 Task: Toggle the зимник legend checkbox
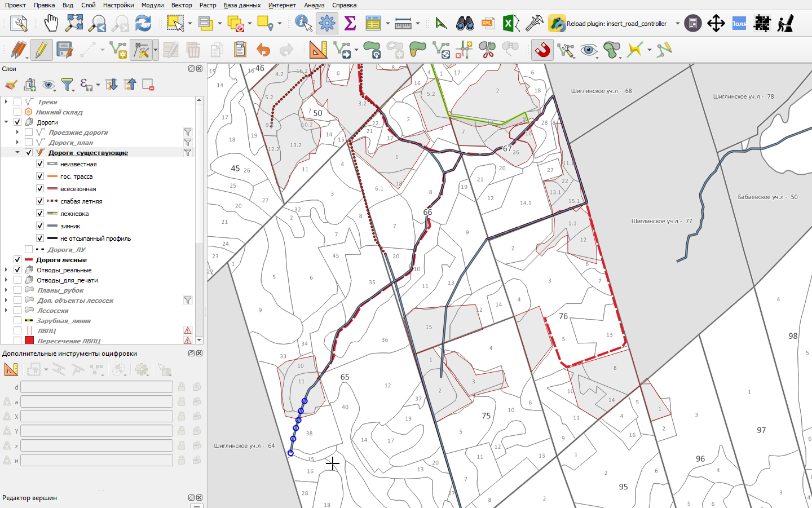tap(40, 226)
